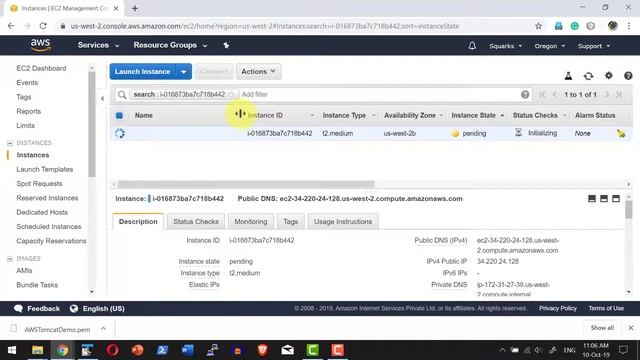Click the sidebar vertical scrollbar
This screenshot has width=640, height=360.
tap(91, 124)
